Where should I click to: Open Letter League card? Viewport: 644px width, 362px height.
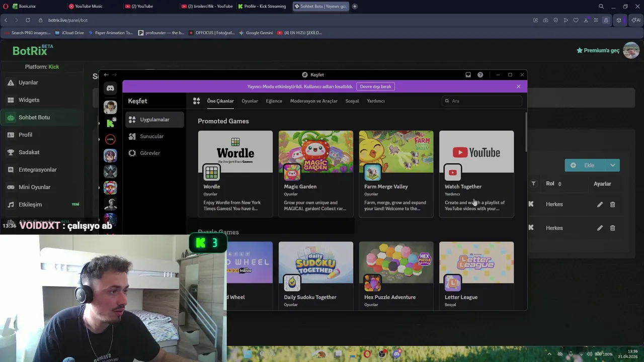pos(476,276)
